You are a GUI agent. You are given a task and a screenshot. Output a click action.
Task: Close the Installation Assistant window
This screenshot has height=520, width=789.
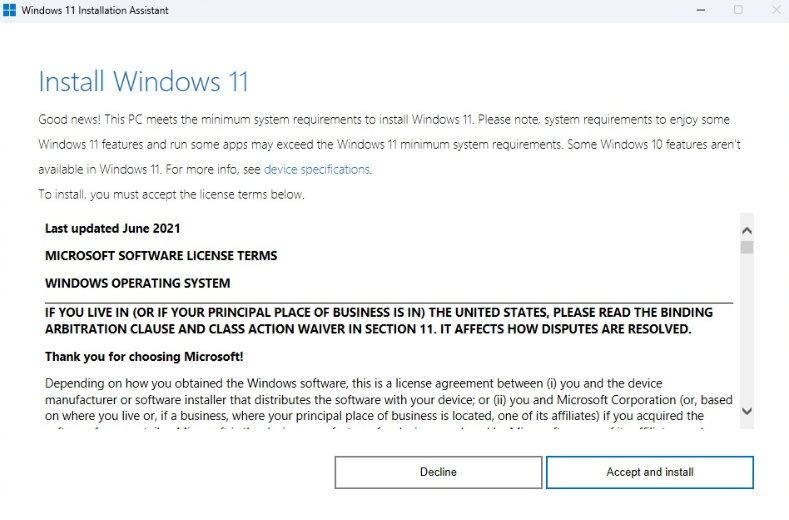(x=776, y=10)
